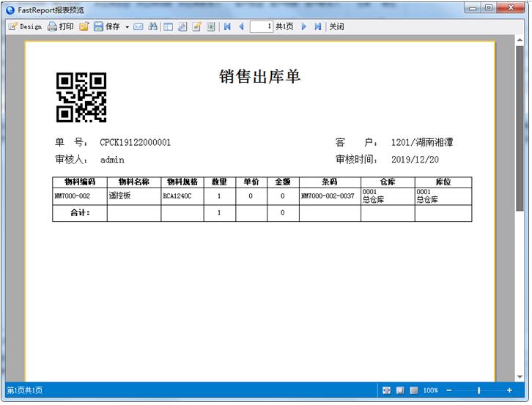The height and width of the screenshot is (405, 532).
Task: Minimize the FastReport preview window
Action: point(473,8)
